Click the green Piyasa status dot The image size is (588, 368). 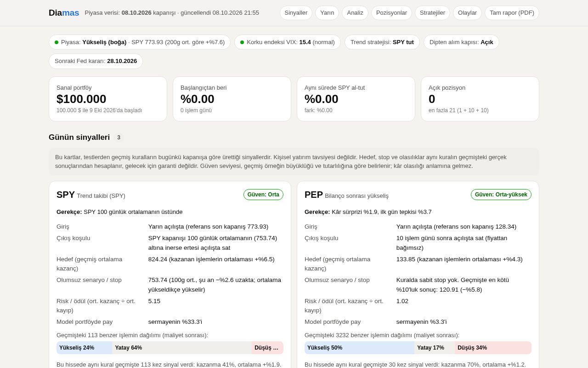click(57, 42)
